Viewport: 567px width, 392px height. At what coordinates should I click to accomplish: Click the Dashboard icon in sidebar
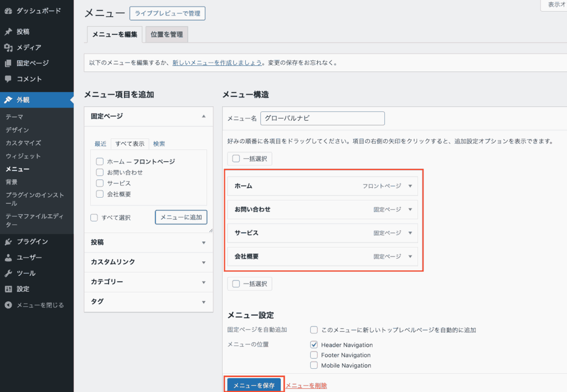tap(8, 11)
